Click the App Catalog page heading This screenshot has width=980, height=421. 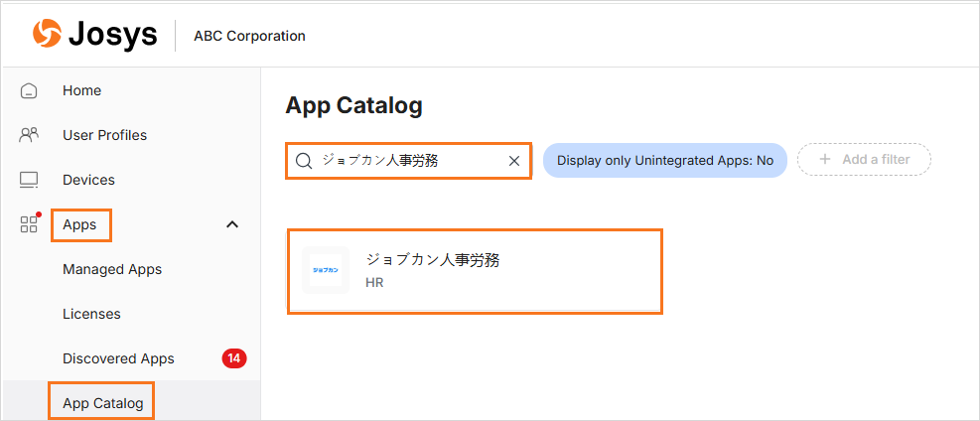(353, 105)
